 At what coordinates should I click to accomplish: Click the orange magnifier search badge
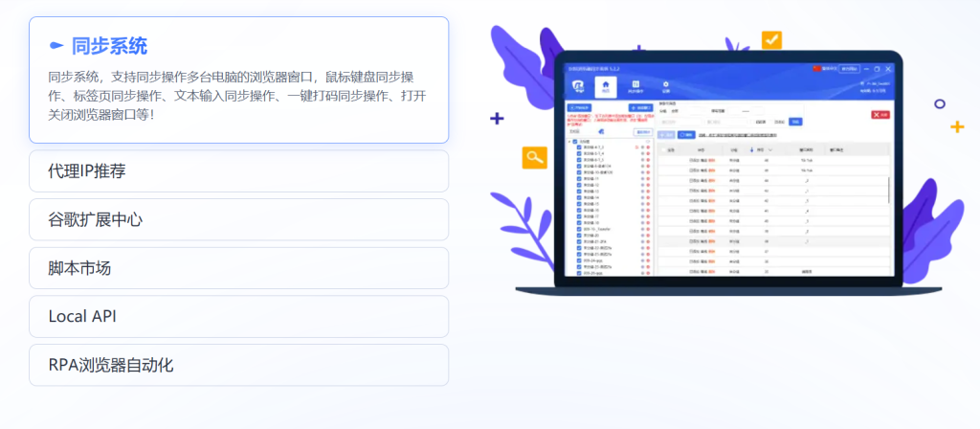[534, 157]
